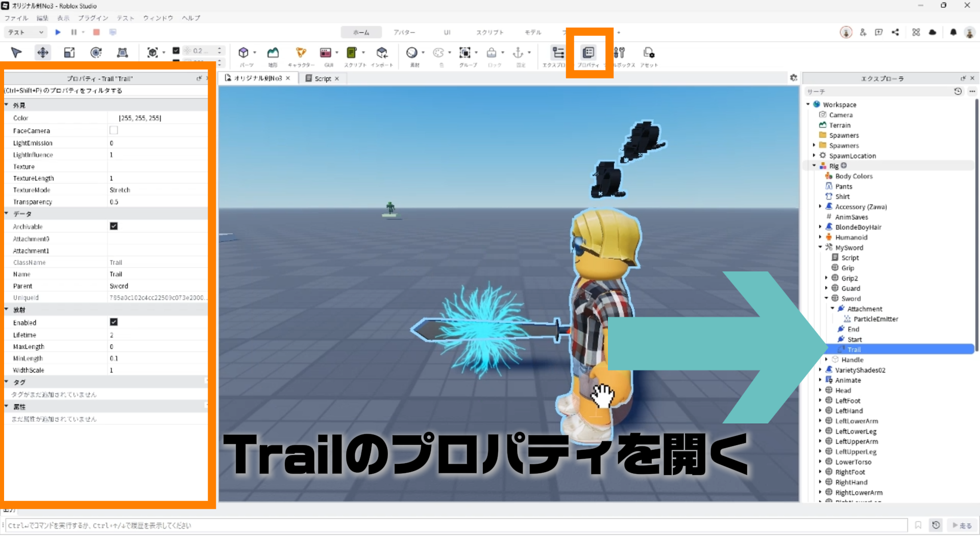This screenshot has width=980, height=551.
Task: Switch to the Script tab
Action: (x=322, y=79)
